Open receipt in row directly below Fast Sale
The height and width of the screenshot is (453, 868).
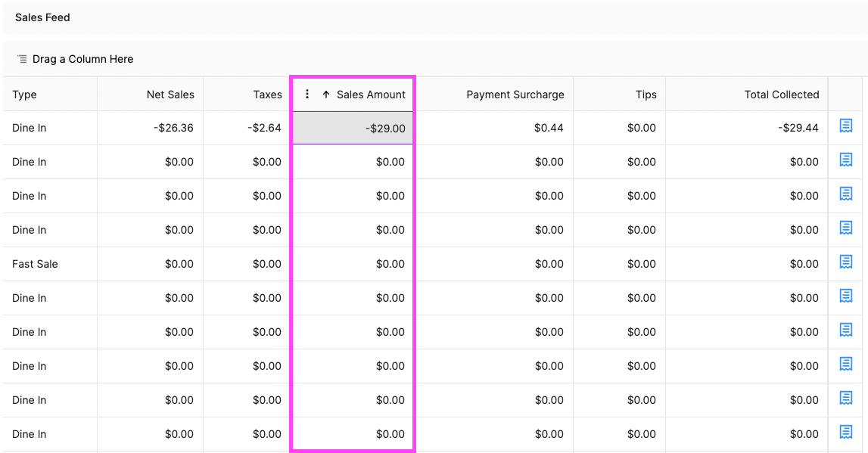[x=846, y=296]
